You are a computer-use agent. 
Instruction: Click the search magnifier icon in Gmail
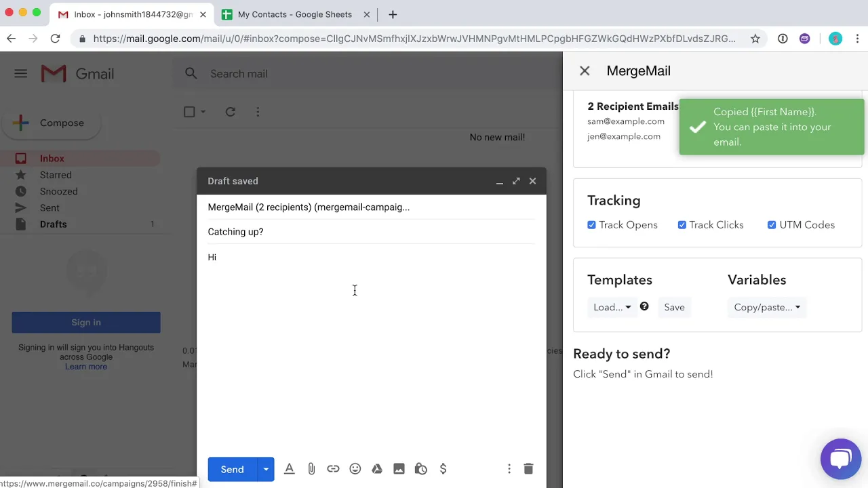[191, 74]
